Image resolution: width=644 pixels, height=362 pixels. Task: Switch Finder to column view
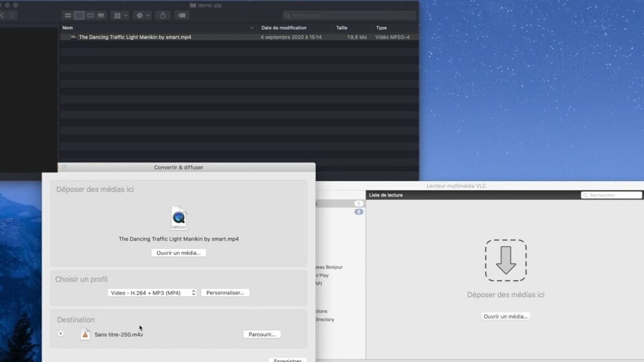(90, 16)
